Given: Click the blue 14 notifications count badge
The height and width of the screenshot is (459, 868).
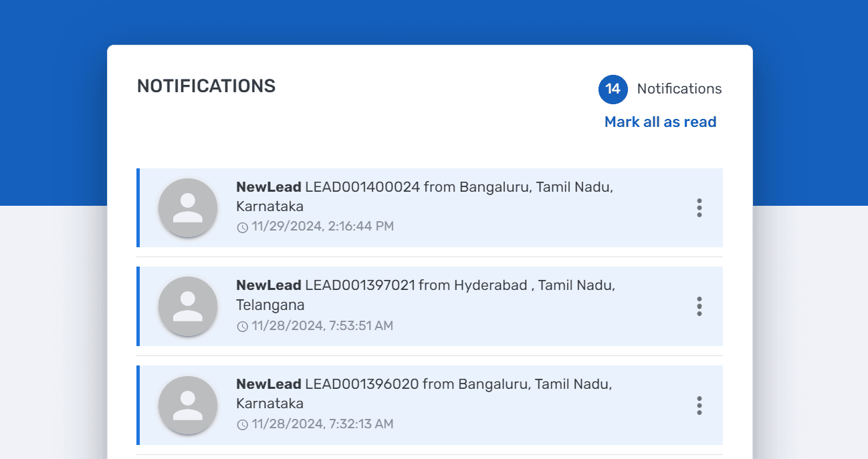Looking at the screenshot, I should (x=613, y=89).
